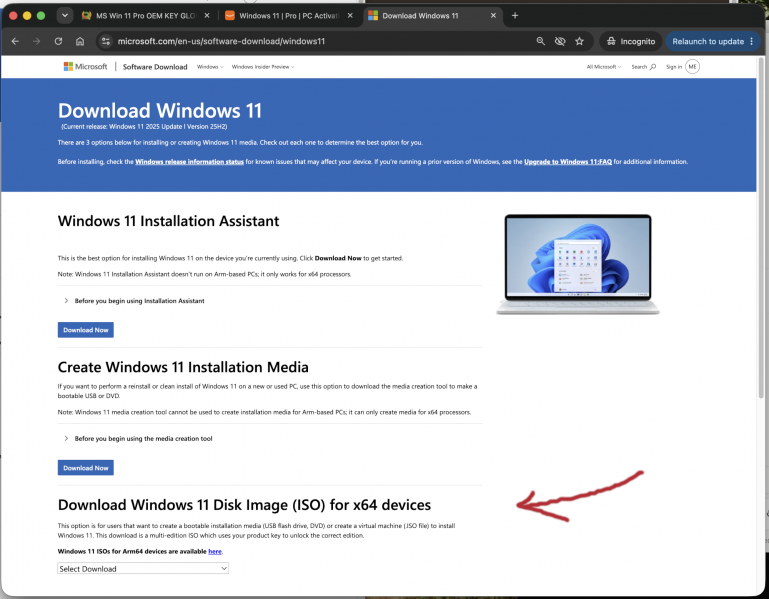769x599 pixels.
Task: View site information icon in address bar
Action: tap(105, 42)
